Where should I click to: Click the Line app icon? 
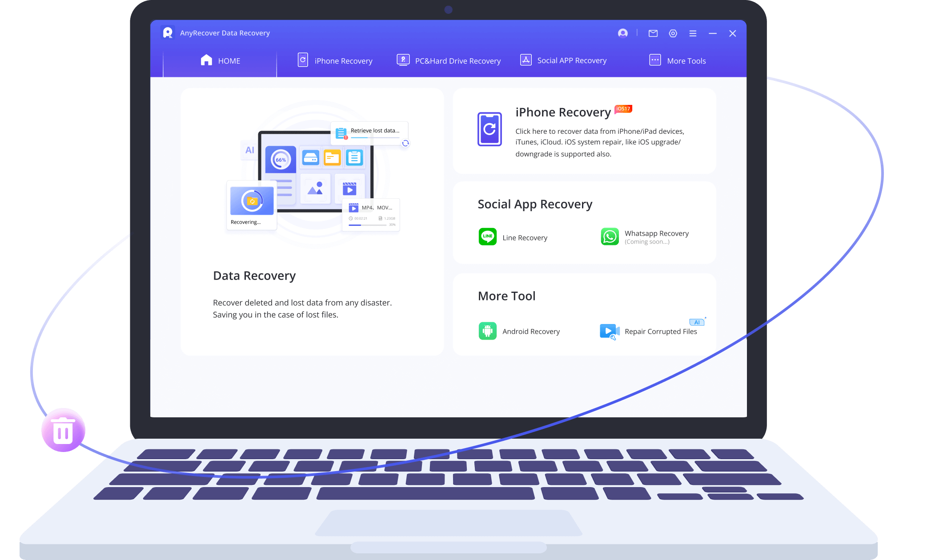point(488,236)
